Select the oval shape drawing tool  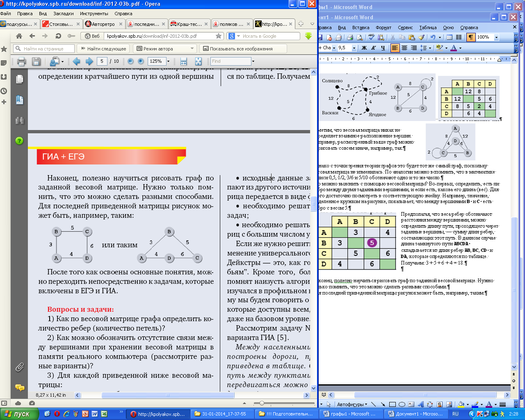pos(402,404)
